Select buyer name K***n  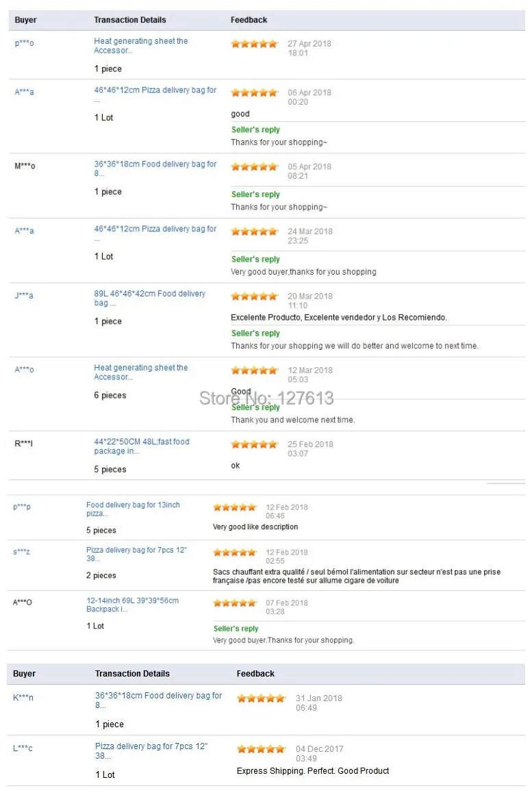23,697
